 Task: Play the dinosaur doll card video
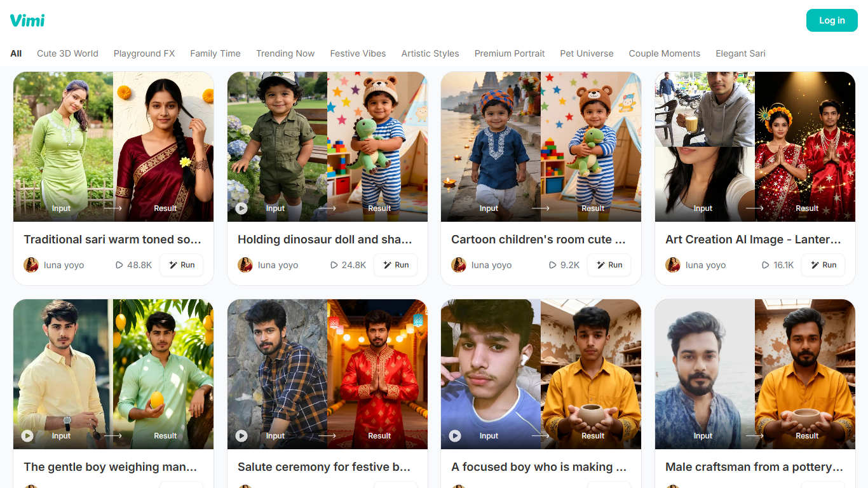pyautogui.click(x=241, y=208)
